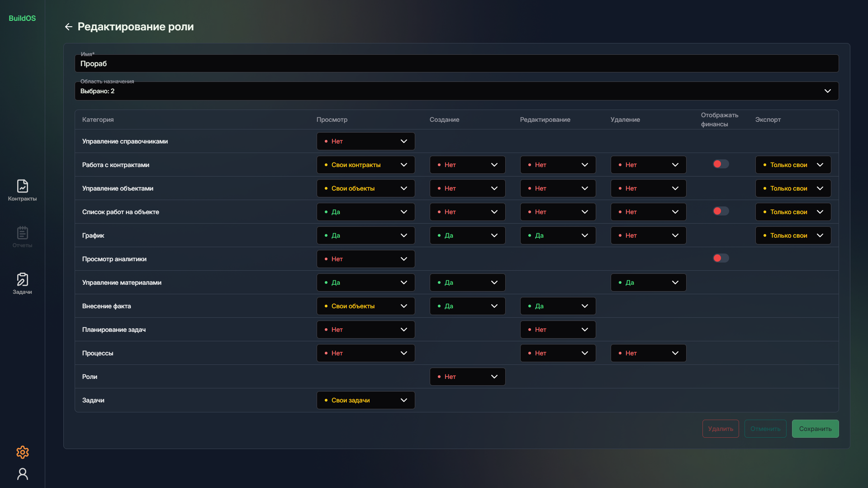Screen dimensions: 868x488
Task: Toggle finance display for Список работ на объекте
Action: click(x=721, y=211)
